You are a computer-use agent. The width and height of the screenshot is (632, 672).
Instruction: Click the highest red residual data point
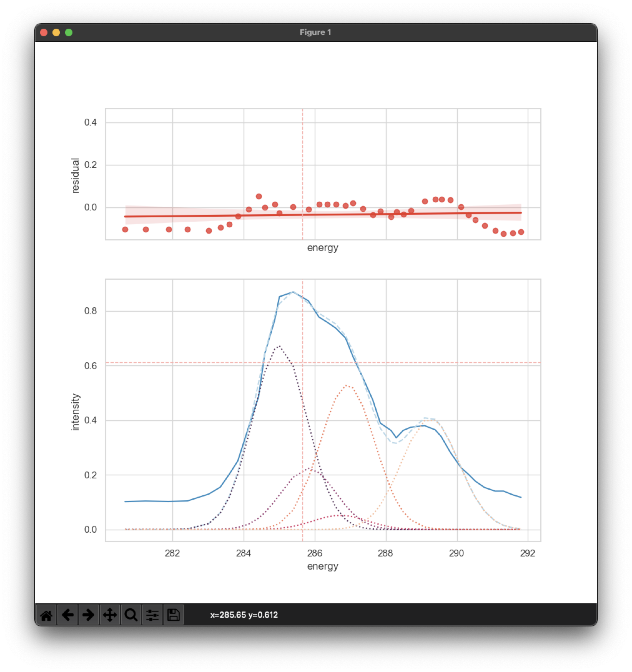coord(259,196)
